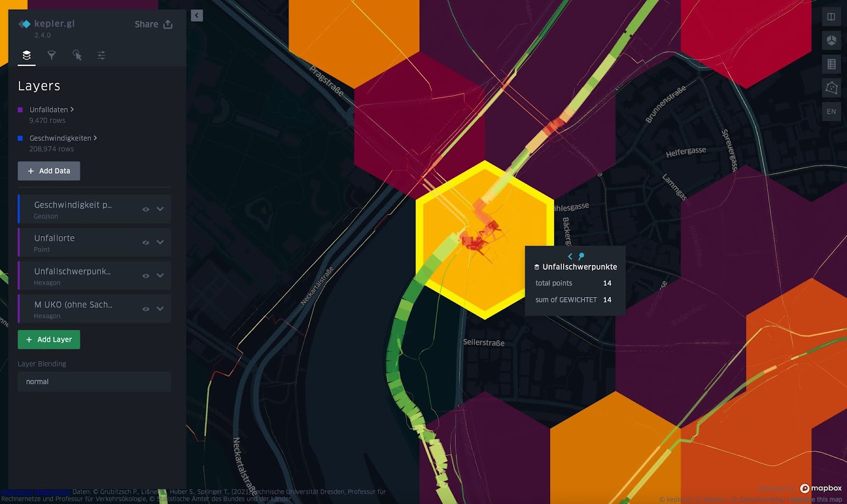Hide the Geschwindigkeit Geojson layer
Viewport: 847px width, 504px height.
[146, 209]
